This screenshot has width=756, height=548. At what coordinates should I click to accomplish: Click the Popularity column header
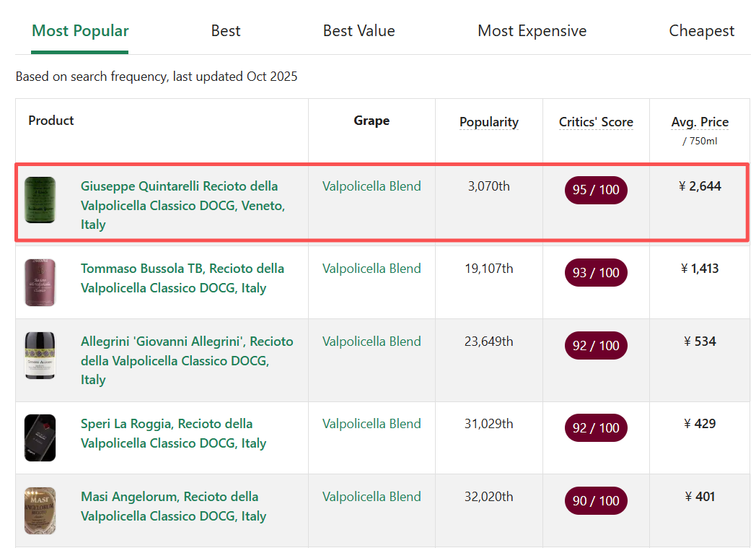[x=489, y=122]
